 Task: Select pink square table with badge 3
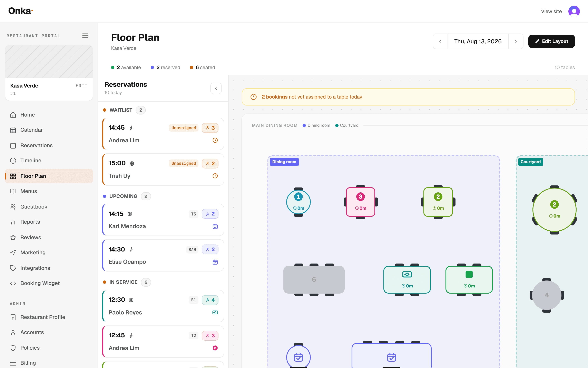[361, 202]
